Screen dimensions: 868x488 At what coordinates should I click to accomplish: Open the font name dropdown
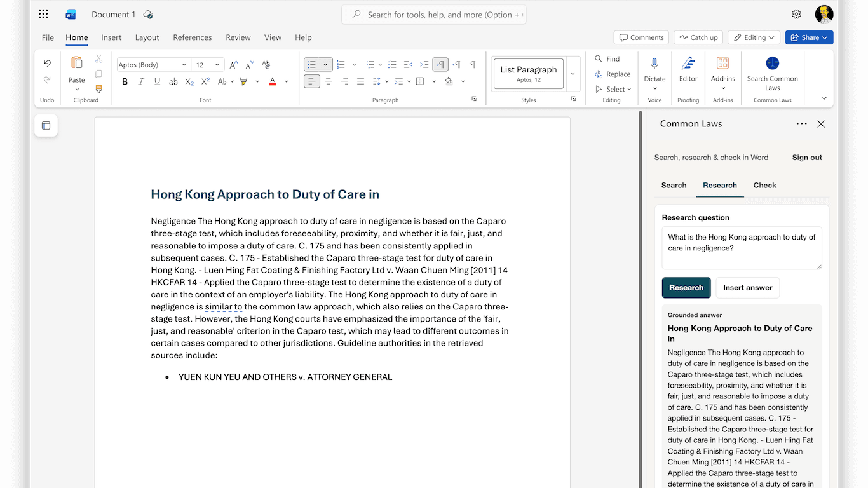184,65
